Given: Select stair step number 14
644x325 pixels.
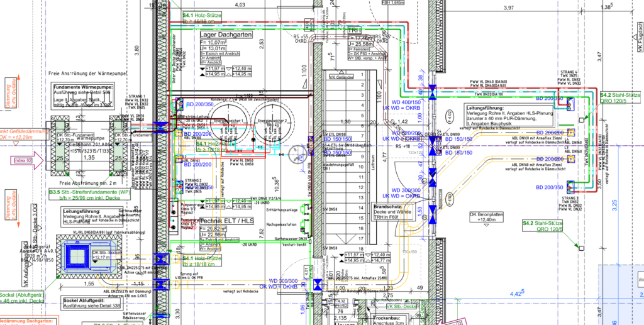Looking at the screenshot, I should [360, 208].
